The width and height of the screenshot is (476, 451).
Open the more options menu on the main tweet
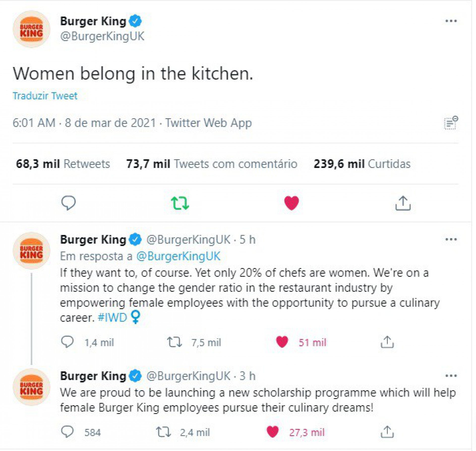pyautogui.click(x=451, y=21)
